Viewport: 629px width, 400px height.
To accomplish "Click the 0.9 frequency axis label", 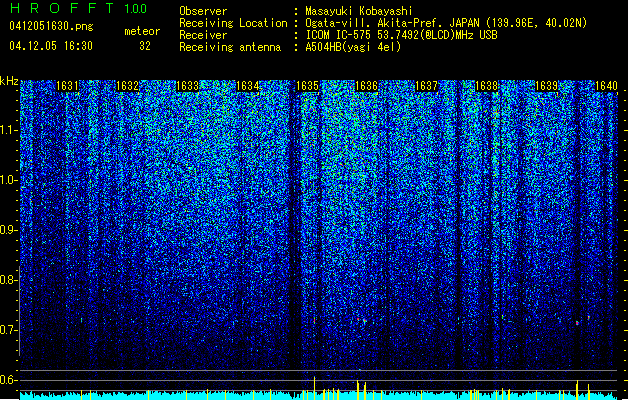I will tap(9, 230).
